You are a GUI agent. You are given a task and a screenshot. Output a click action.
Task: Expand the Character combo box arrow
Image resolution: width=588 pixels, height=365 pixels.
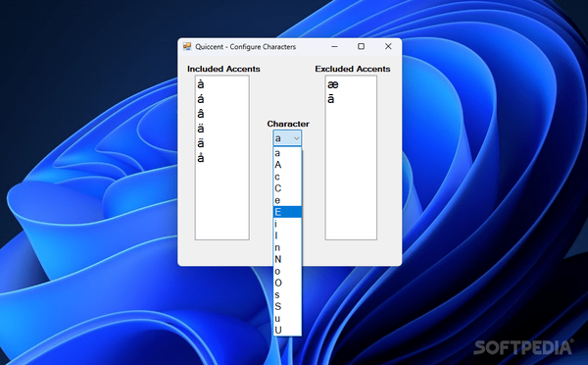296,138
